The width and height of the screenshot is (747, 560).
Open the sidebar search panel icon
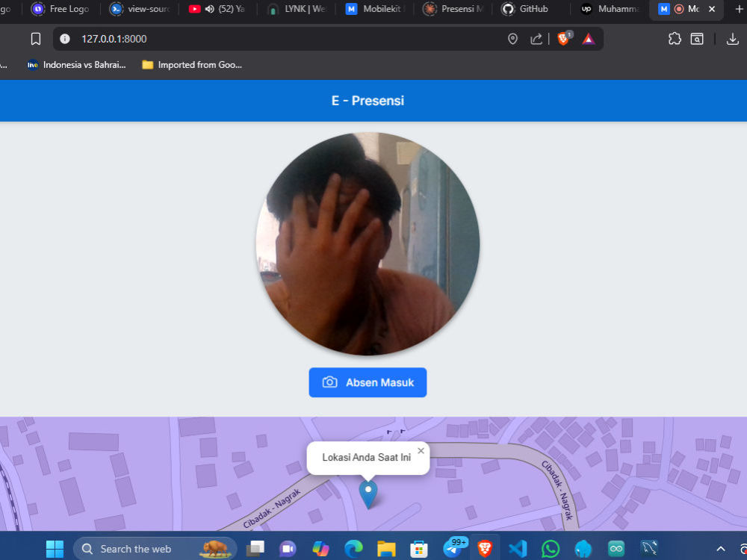[697, 39]
